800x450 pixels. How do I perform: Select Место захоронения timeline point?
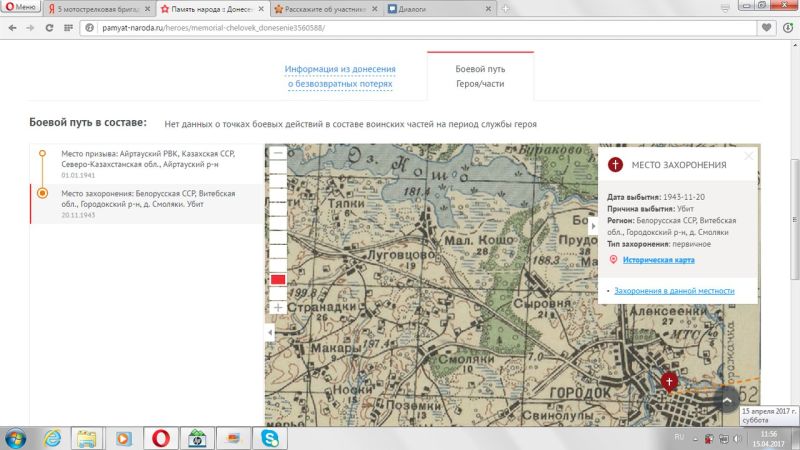pyautogui.click(x=42, y=193)
